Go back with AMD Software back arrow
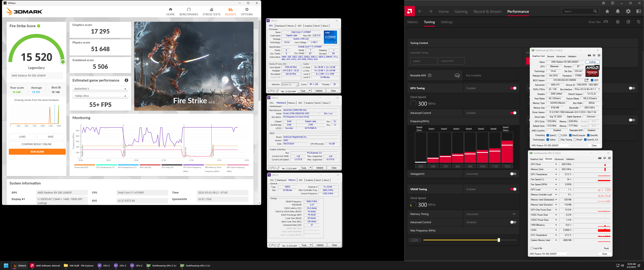644x270 pixels. (420, 11)
